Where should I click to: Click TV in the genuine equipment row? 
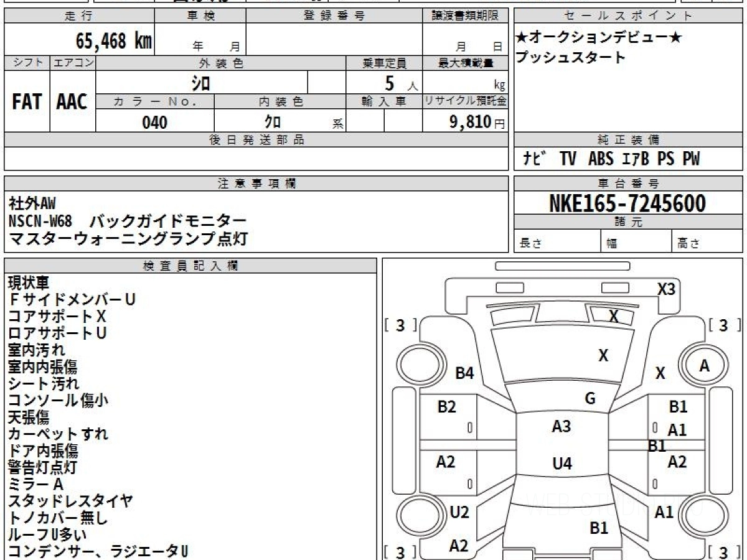(x=568, y=159)
